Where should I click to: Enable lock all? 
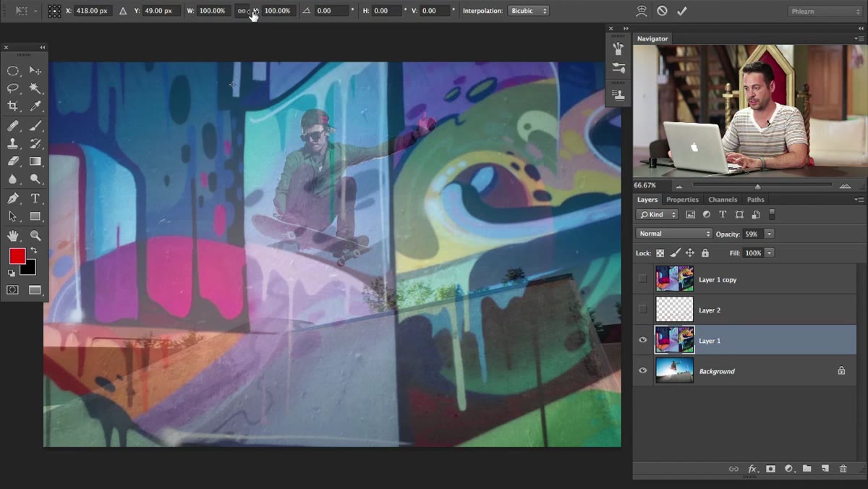coord(705,253)
